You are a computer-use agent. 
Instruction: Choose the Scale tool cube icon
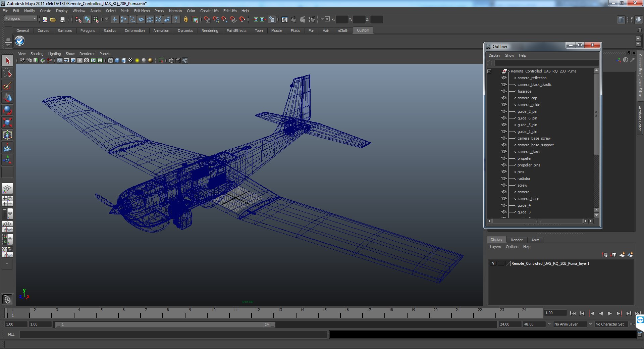[x=7, y=122]
